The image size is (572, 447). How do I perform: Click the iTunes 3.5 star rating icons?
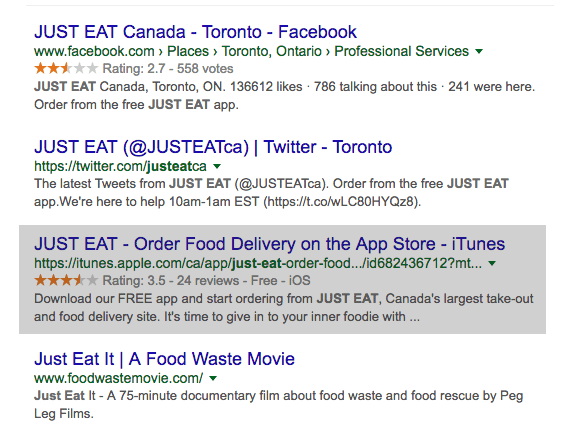pos(66,280)
